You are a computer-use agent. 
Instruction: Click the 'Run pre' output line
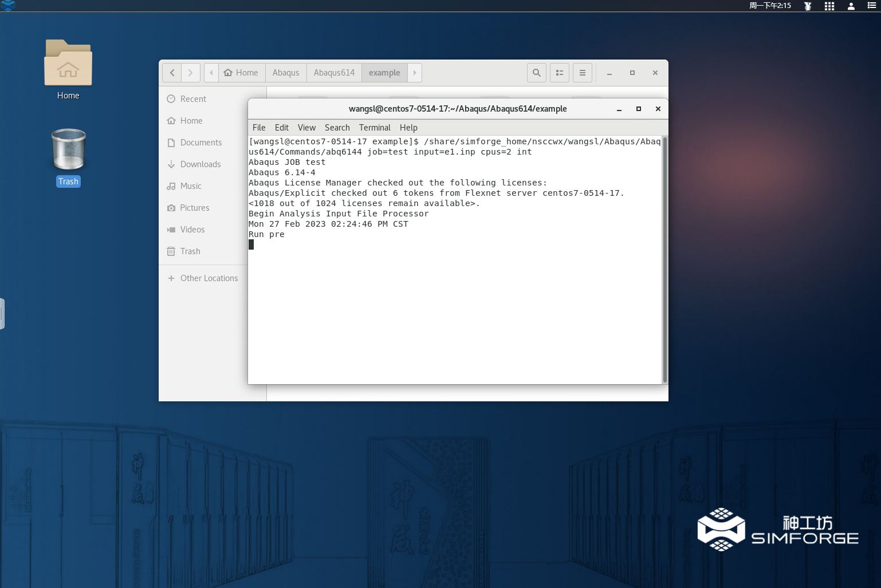click(266, 234)
